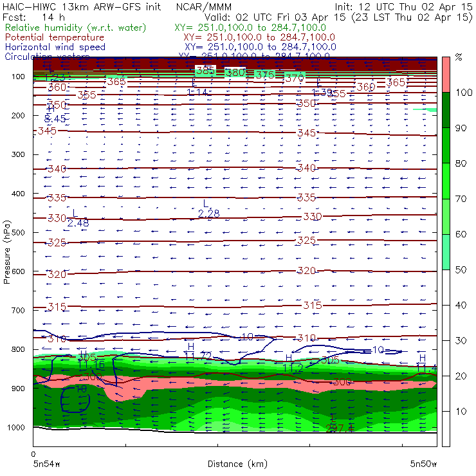Click the '(23 LST Thu 02 Apr 15)' text
This screenshot has width=476, height=476.
point(412,17)
